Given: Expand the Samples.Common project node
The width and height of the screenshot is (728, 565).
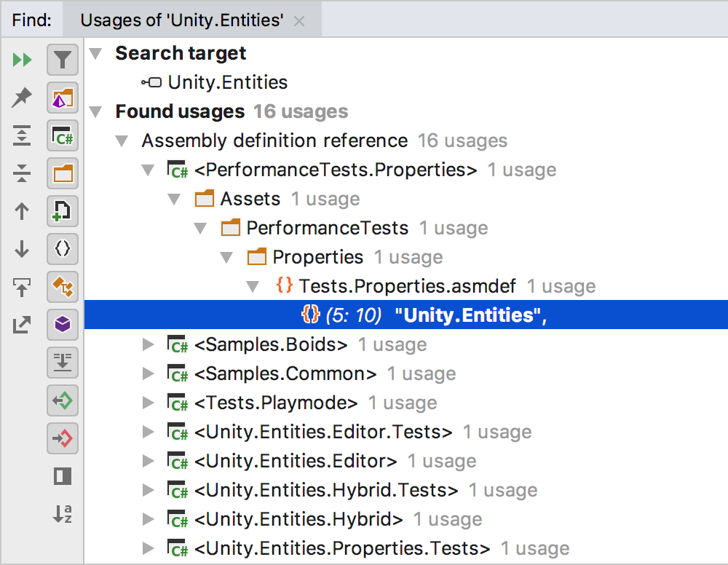Looking at the screenshot, I should coord(148,374).
